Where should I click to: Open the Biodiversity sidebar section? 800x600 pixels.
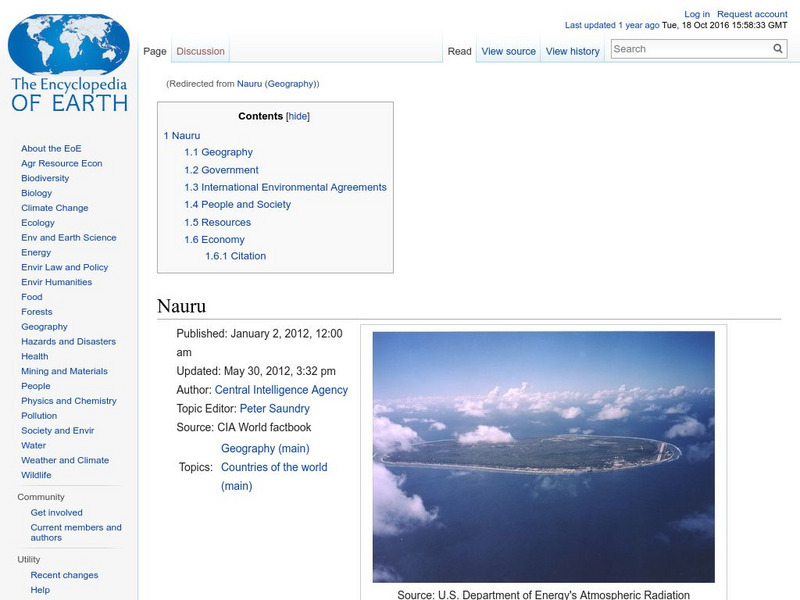click(x=43, y=178)
